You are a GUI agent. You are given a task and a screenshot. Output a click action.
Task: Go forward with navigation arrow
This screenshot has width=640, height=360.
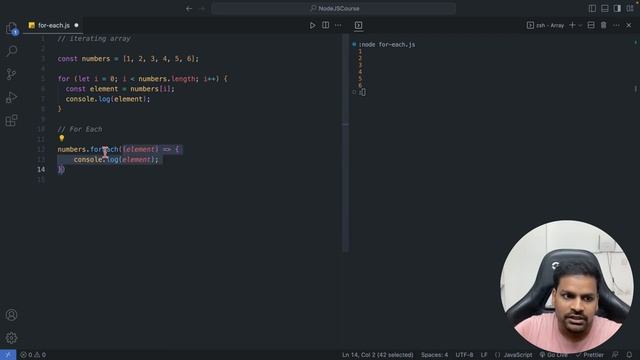pyautogui.click(x=202, y=8)
